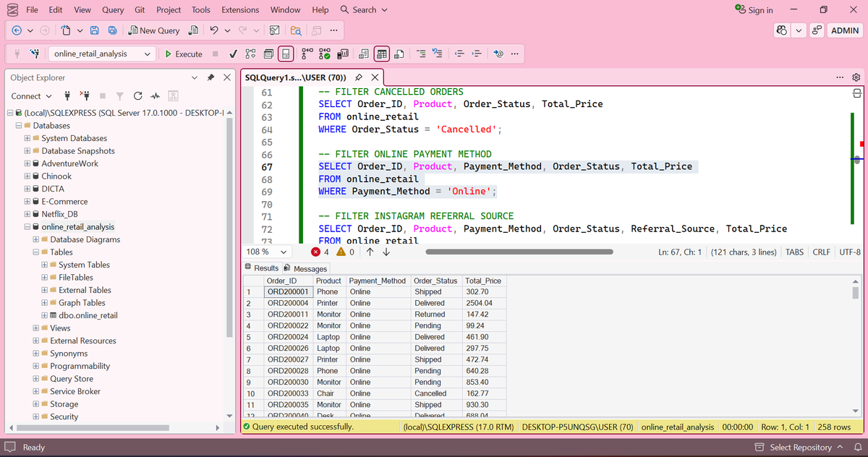Open the Git menu
Screen dimensions: 868x457
(139, 10)
